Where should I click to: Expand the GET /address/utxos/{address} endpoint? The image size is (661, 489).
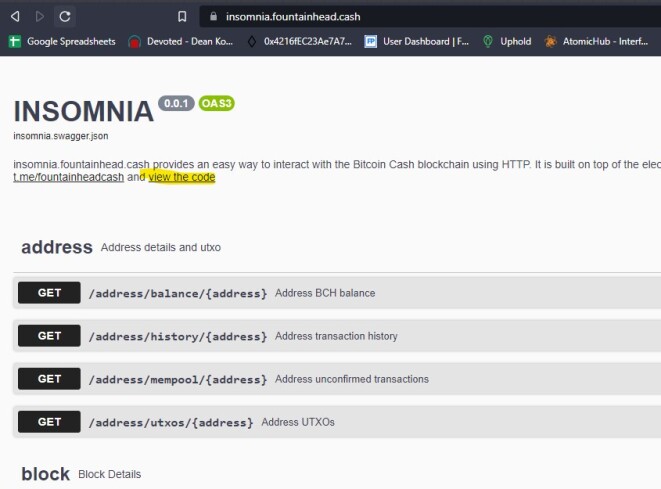coord(337,422)
